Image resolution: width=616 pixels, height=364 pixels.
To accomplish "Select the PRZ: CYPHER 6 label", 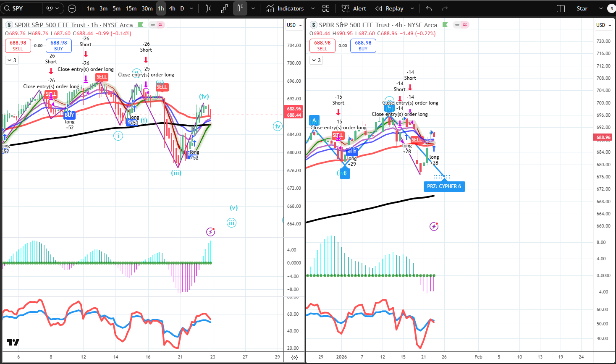I will [x=444, y=186].
